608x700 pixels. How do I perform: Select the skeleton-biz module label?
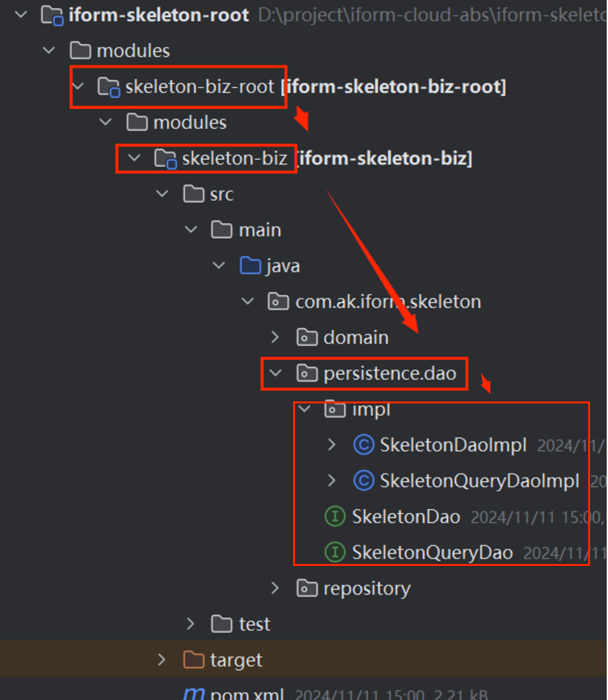[235, 159]
